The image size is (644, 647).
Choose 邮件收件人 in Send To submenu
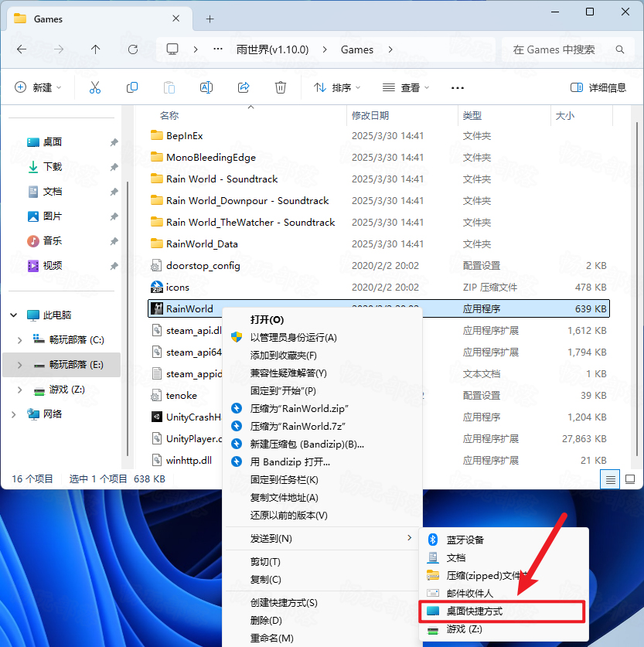click(x=504, y=594)
